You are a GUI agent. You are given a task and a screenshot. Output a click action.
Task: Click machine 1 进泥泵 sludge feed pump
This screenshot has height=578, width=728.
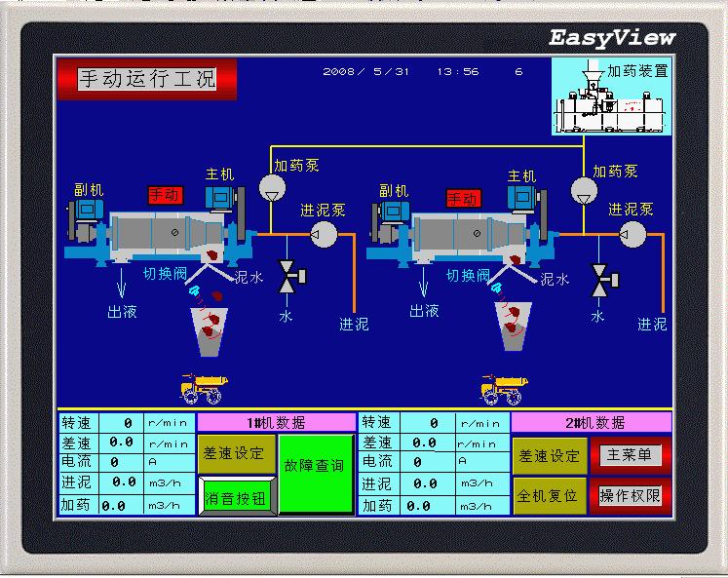click(324, 235)
